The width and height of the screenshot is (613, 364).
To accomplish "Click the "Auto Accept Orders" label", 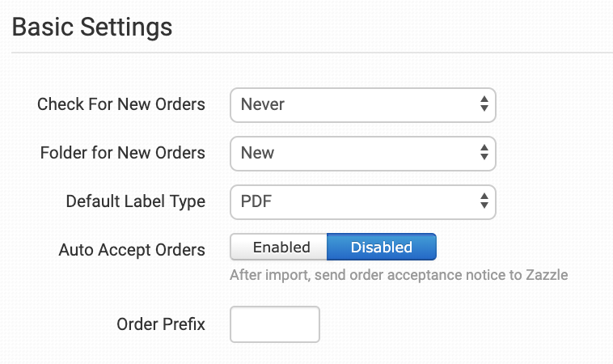I will click(132, 250).
